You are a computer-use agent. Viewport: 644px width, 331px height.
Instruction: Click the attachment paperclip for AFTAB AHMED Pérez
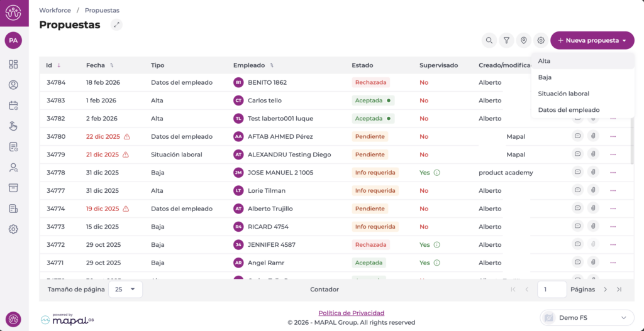coord(592,136)
